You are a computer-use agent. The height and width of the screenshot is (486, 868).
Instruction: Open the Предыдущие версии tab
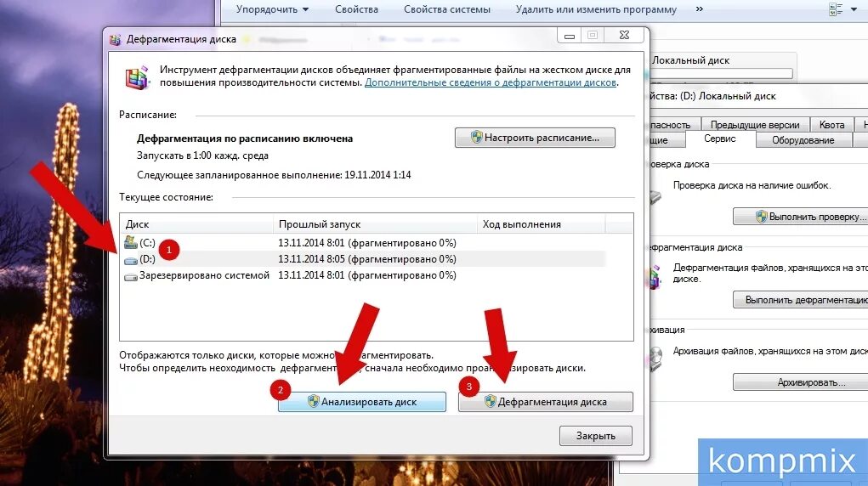(x=755, y=125)
